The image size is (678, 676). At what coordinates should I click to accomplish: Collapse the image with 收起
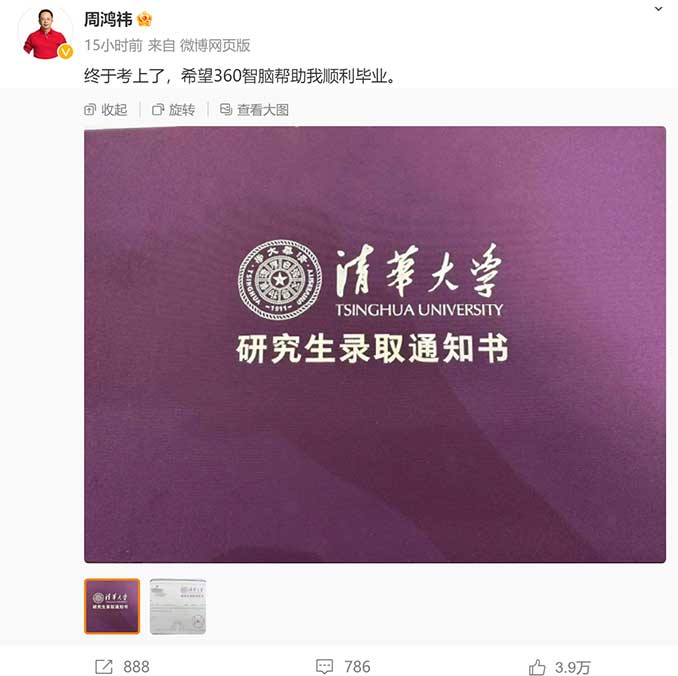point(106,110)
